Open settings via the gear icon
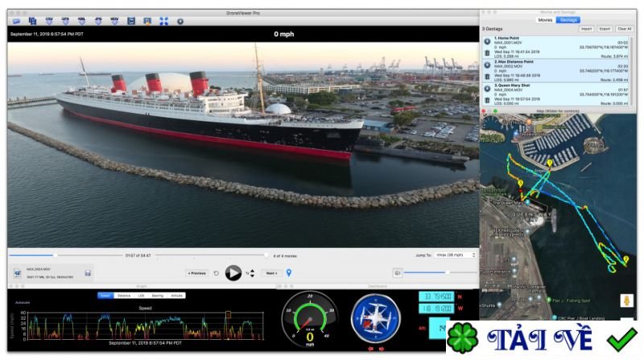The image size is (644, 360). (180, 21)
